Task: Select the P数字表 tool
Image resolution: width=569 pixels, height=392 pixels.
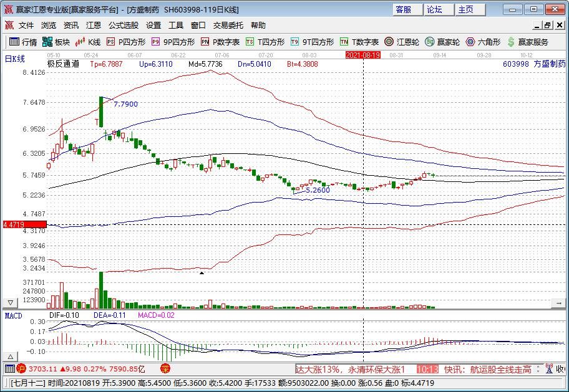Action: coord(220,42)
